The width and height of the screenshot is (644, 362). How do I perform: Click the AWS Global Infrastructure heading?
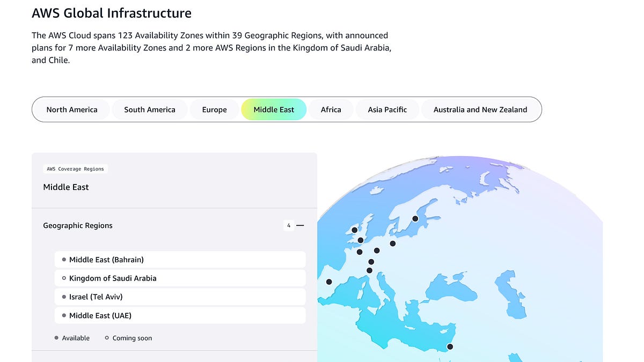[112, 13]
